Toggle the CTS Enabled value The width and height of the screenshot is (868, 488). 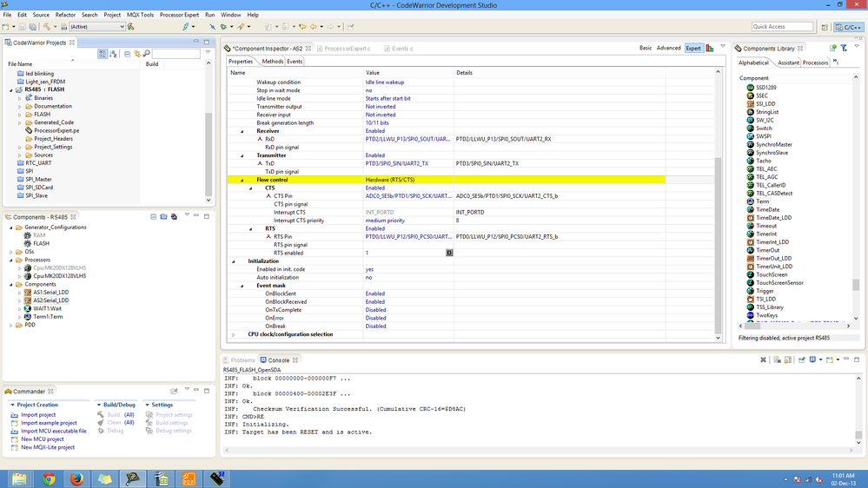[374, 188]
